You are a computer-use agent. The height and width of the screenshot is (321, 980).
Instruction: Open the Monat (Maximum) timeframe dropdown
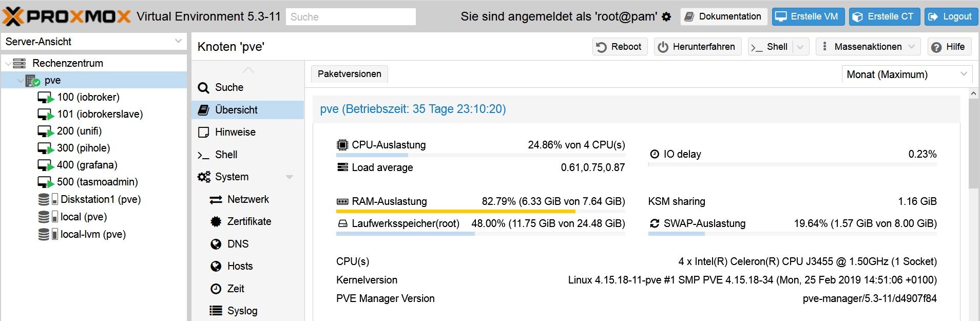[x=964, y=74]
